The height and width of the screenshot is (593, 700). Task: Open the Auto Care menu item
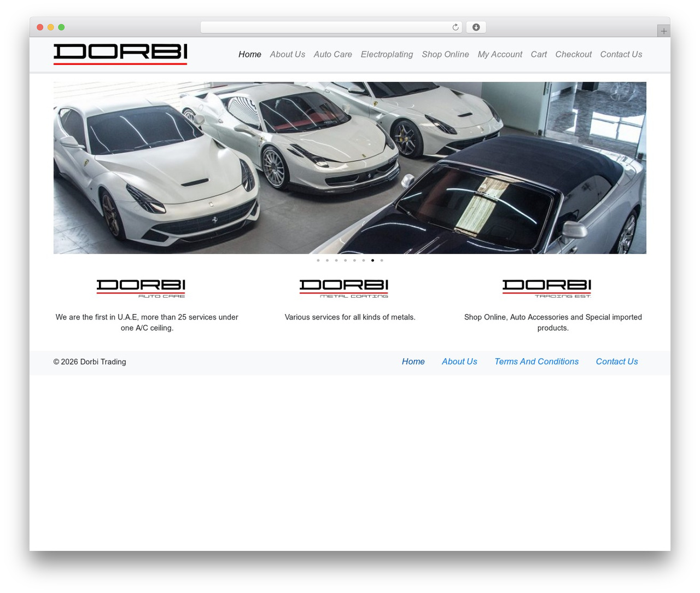coord(333,54)
